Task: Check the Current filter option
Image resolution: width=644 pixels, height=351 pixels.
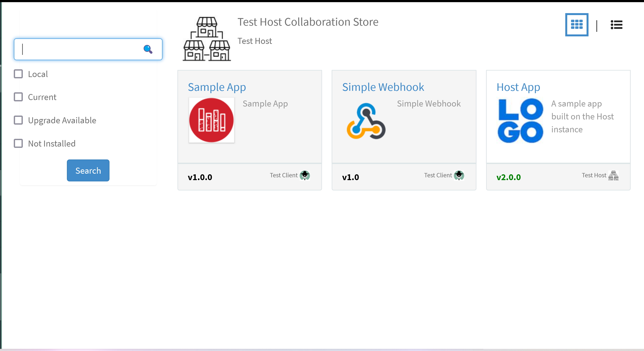Action: pyautogui.click(x=18, y=97)
